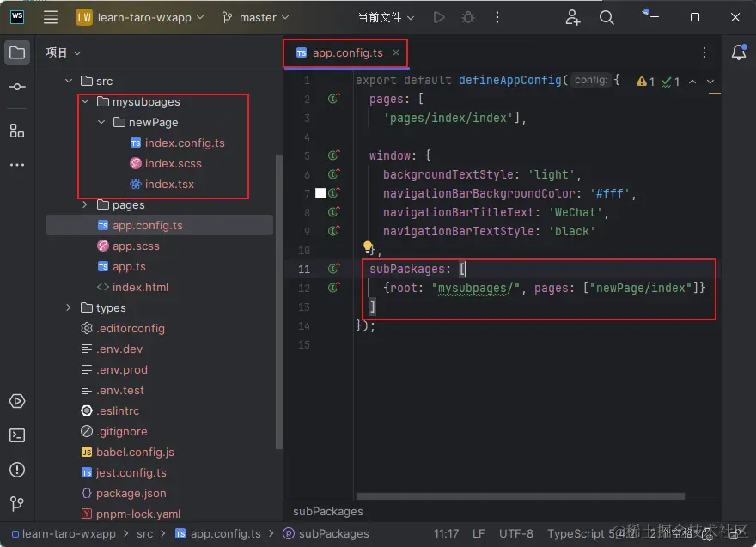Expand the types folder
This screenshot has width=756, height=547.
[69, 307]
